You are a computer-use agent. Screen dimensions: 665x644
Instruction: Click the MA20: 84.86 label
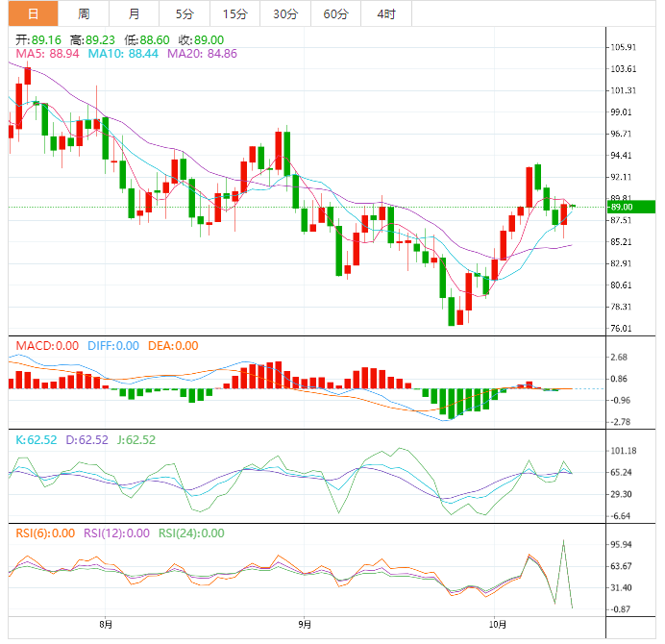point(202,54)
